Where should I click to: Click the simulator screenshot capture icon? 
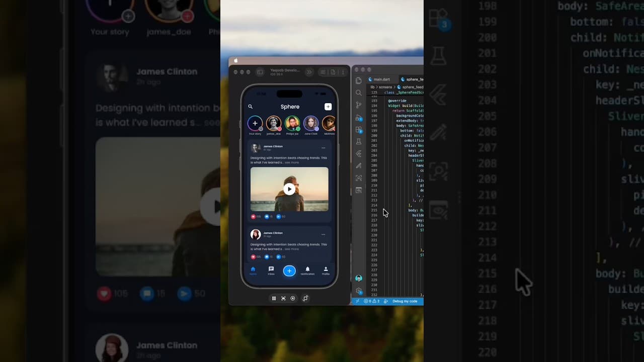pyautogui.click(x=283, y=298)
